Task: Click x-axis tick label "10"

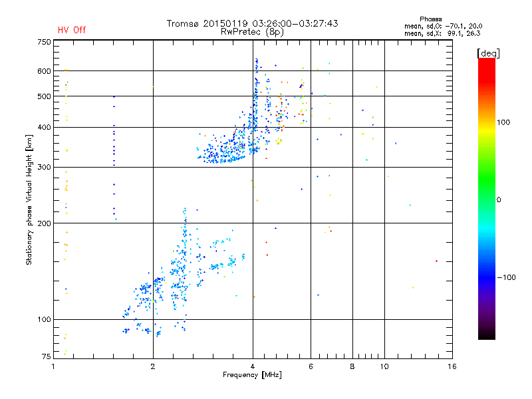Action: pyautogui.click(x=384, y=366)
